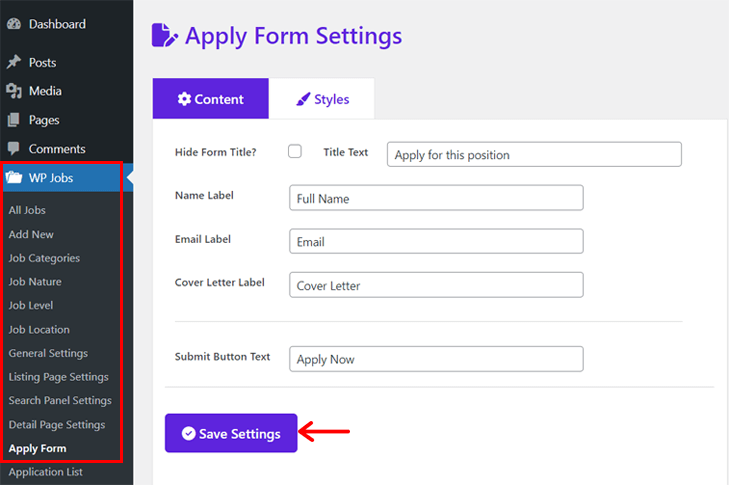The image size is (729, 485).
Task: Click the Content tab gear icon
Action: tap(184, 99)
